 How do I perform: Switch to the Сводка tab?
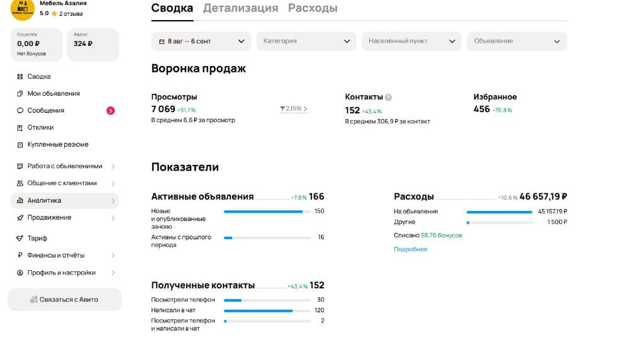click(x=172, y=8)
